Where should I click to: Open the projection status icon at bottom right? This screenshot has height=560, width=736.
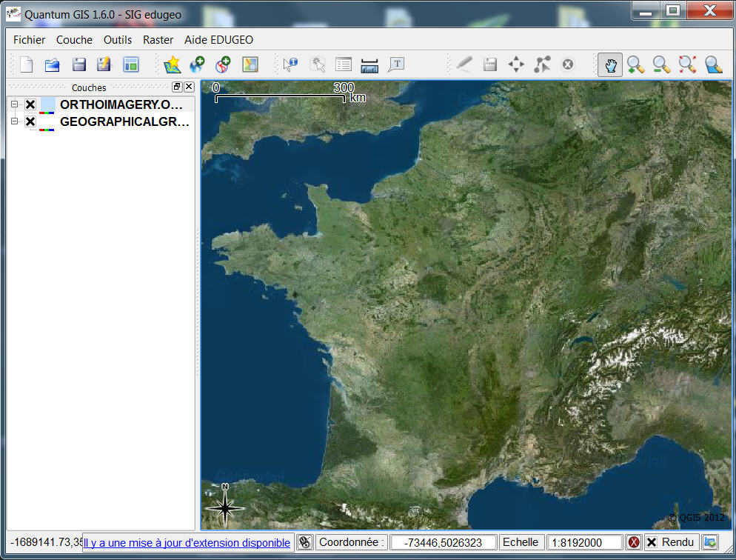click(710, 543)
